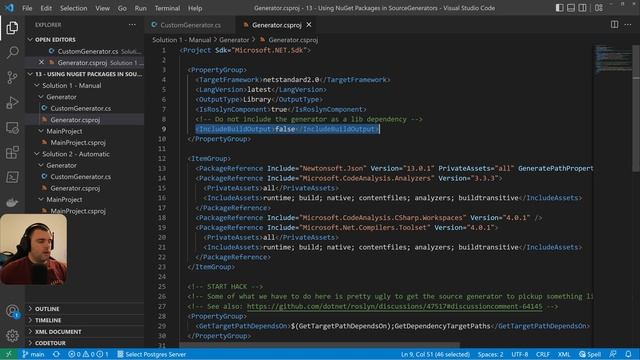This screenshot has height=360, width=640.
Task: Open the Selection menu
Action: point(73,8)
